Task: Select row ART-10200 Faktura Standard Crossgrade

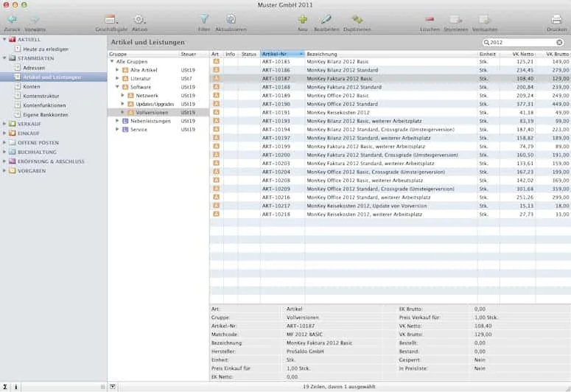Action: [x=390, y=155]
